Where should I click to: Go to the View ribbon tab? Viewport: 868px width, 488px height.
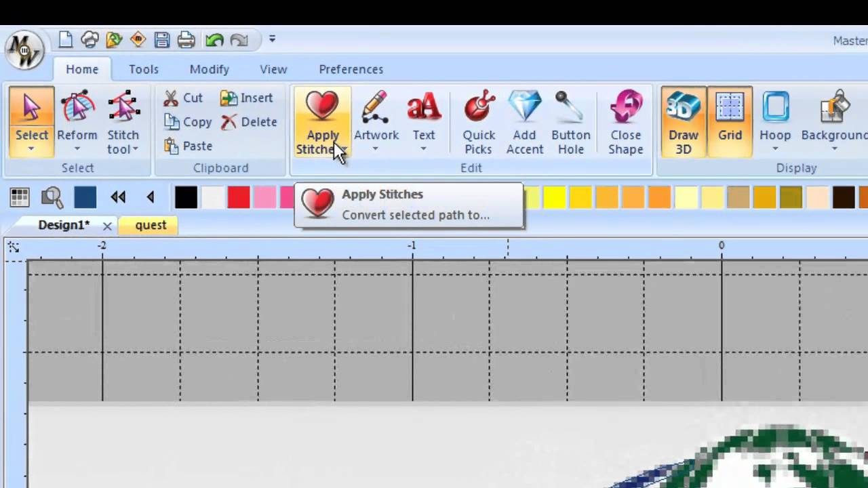pyautogui.click(x=273, y=69)
